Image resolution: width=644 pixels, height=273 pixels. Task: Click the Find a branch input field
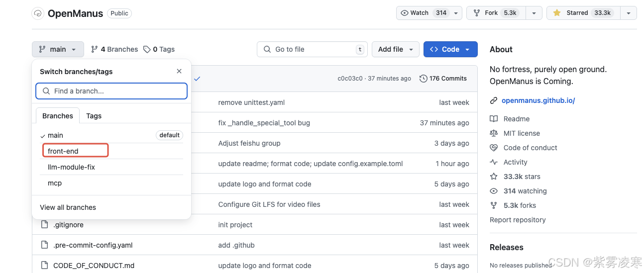click(x=111, y=91)
